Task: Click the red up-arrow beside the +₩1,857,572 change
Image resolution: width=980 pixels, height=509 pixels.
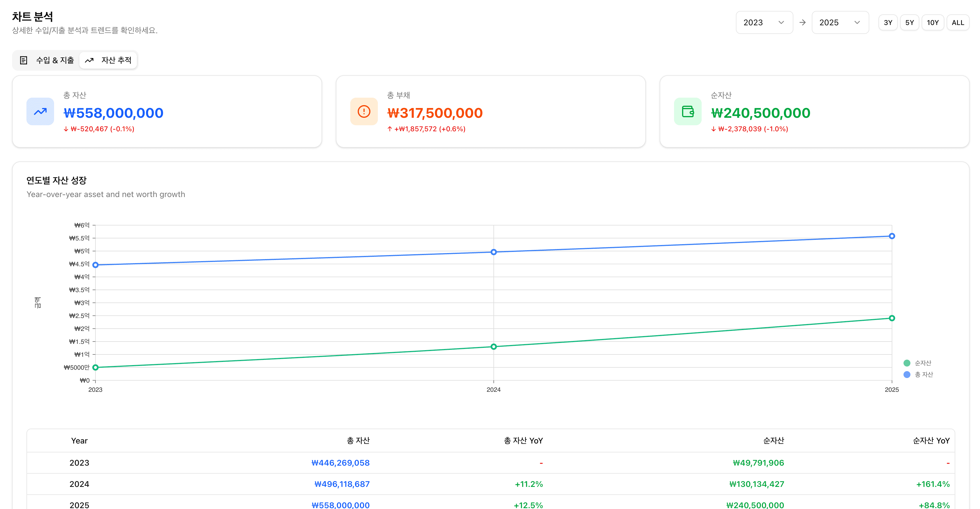Action: pyautogui.click(x=390, y=129)
